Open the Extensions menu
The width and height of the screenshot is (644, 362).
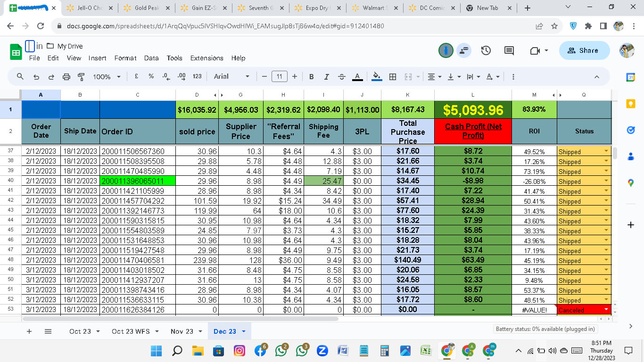point(206,58)
